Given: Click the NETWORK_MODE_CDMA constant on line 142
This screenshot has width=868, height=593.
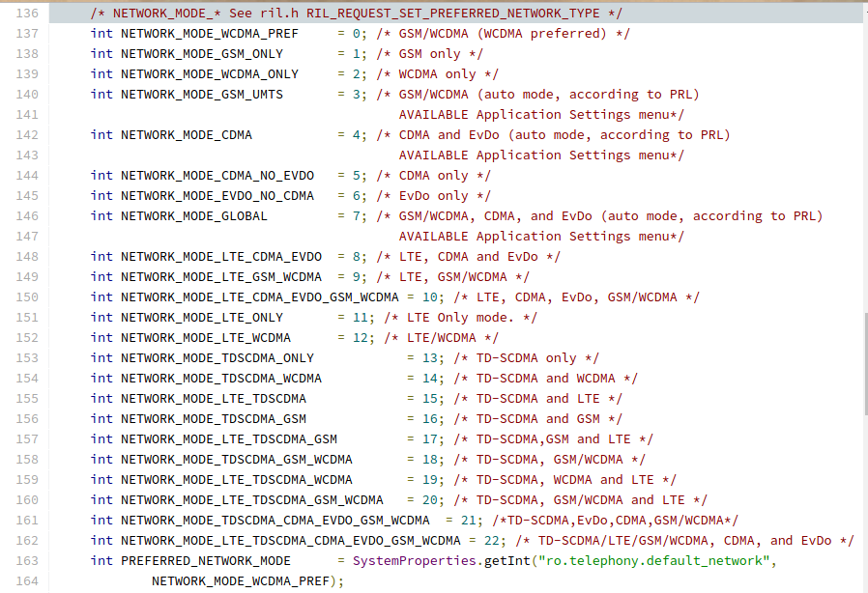Looking at the screenshot, I should point(186,135).
